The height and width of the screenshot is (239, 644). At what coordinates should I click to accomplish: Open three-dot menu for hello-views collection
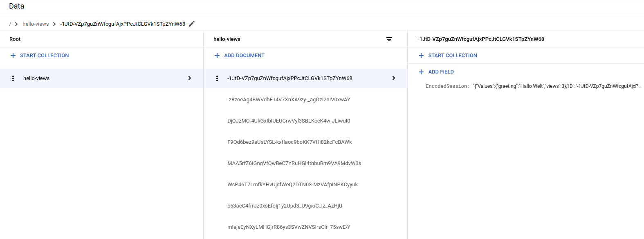(13, 78)
